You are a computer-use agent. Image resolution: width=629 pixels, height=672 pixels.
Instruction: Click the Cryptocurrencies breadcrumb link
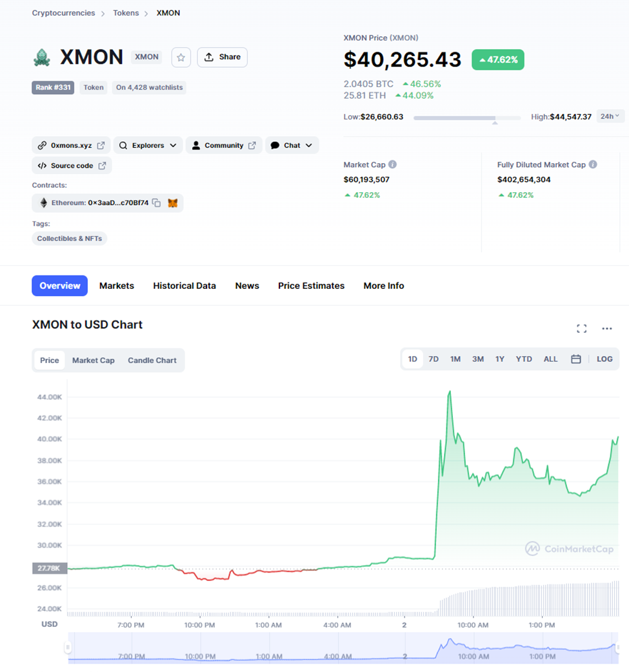63,13
